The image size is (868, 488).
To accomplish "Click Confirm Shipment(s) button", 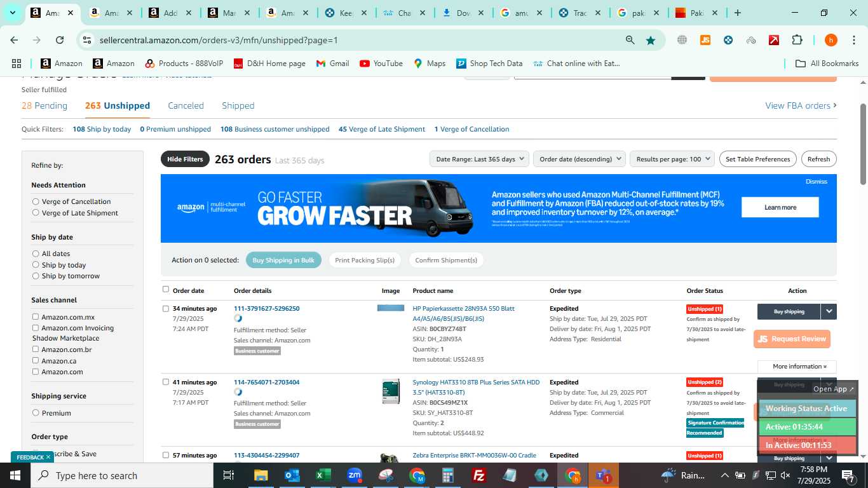I will (x=446, y=260).
